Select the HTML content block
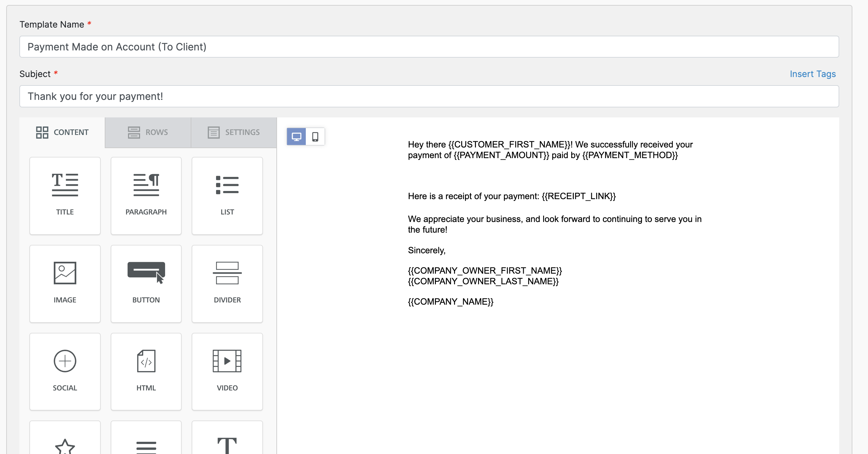Viewport: 868px width, 454px height. (x=146, y=371)
